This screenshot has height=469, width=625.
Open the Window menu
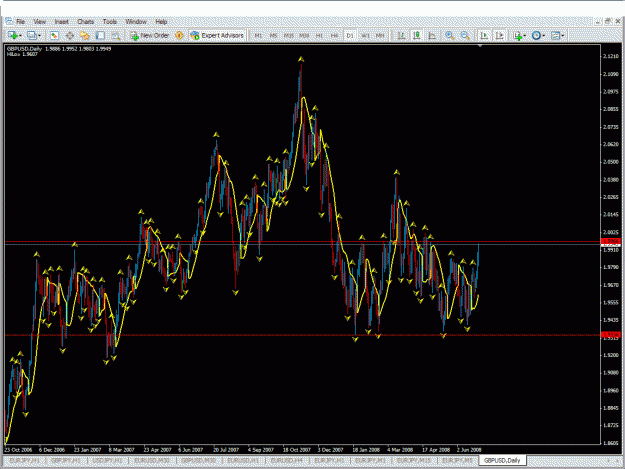pyautogui.click(x=136, y=22)
